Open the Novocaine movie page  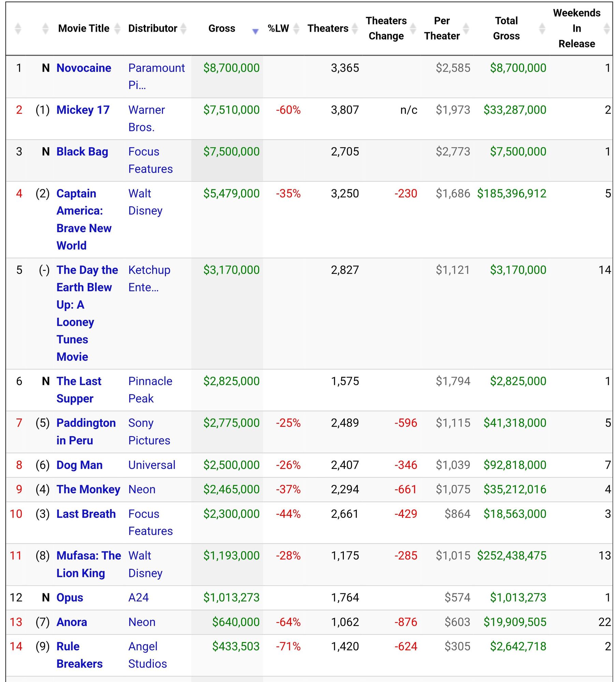pyautogui.click(x=84, y=68)
